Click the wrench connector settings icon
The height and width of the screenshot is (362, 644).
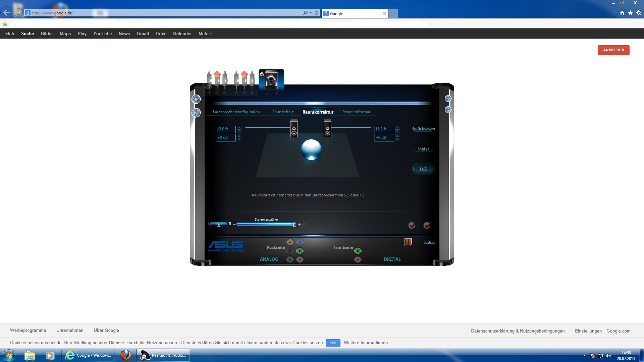(429, 242)
